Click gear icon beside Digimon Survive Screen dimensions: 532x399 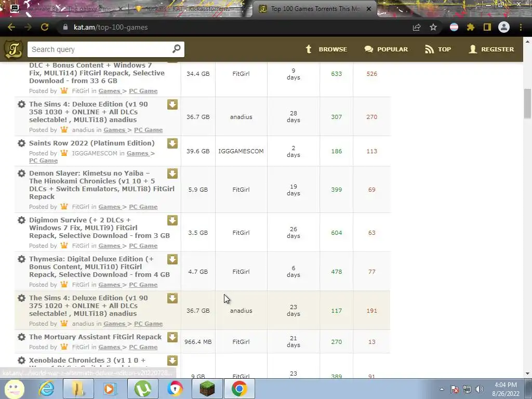click(x=21, y=220)
